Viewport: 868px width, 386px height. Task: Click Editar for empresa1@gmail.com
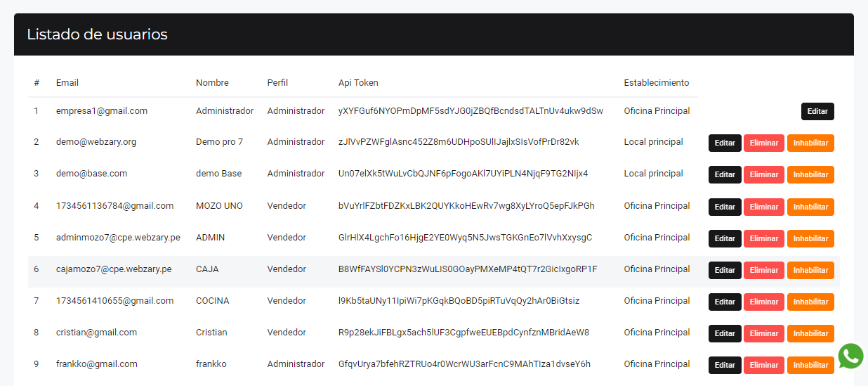tap(817, 112)
